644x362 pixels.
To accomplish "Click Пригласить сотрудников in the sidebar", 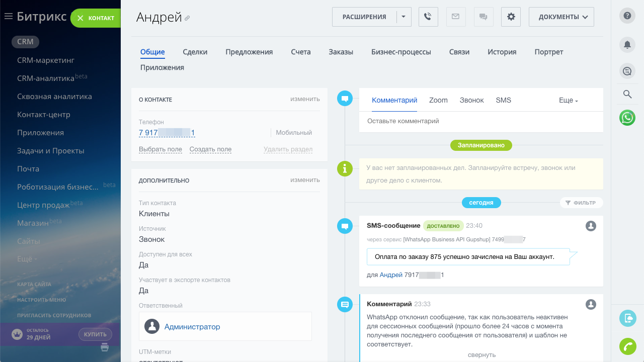I will (54, 315).
